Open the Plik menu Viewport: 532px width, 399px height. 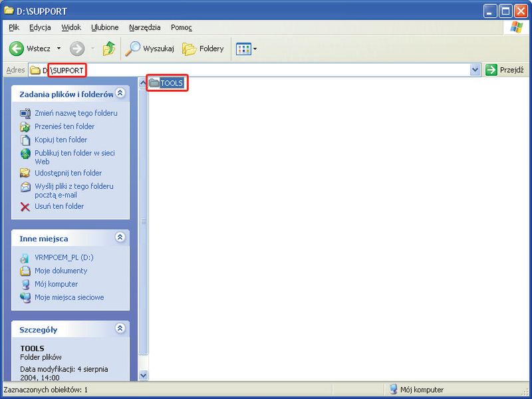coord(14,27)
